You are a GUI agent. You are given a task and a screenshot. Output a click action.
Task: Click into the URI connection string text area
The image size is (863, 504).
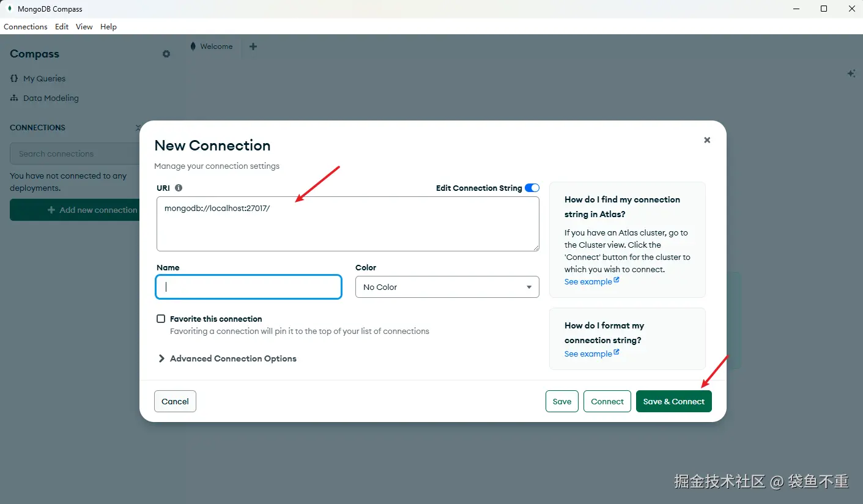click(348, 224)
